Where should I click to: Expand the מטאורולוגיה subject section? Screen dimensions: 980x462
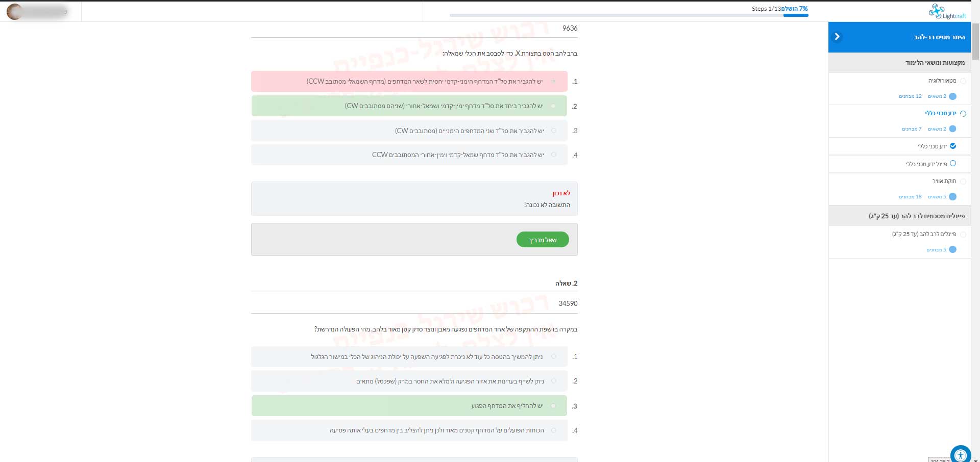point(942,81)
